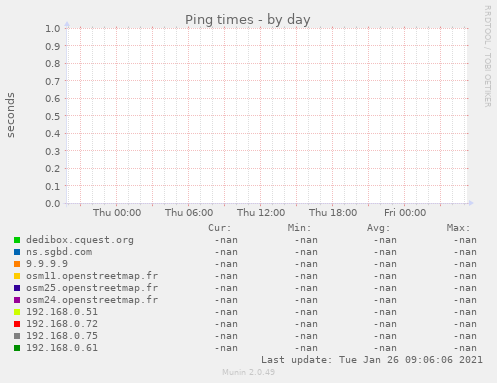Viewport: 497px width, 383px height.
Task: Click the dedibox.cquest.org green color swatch
Action: tap(17, 240)
